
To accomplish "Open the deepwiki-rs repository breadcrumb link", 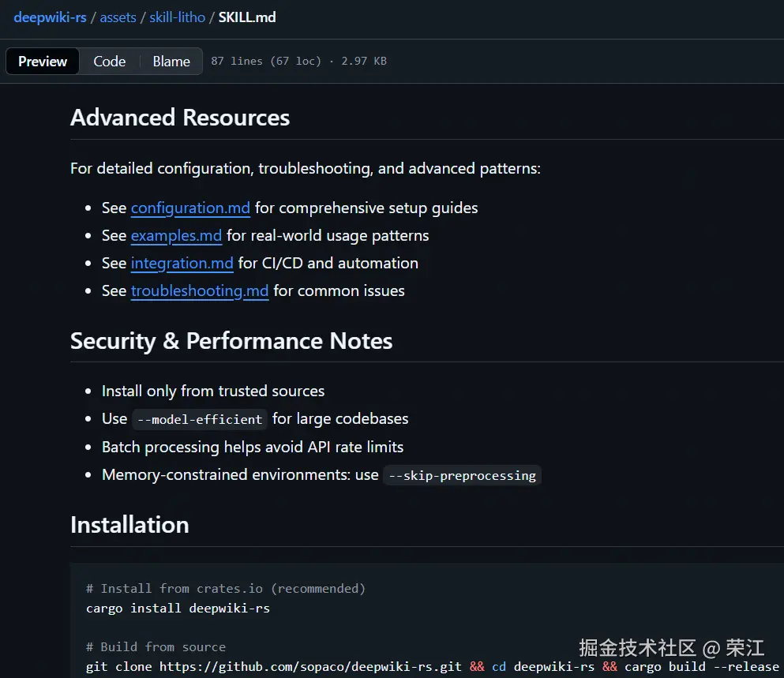I will coord(50,17).
